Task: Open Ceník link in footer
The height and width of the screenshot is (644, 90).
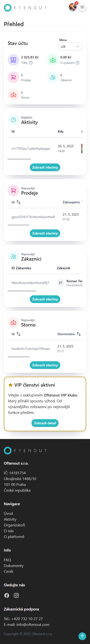Action: (9, 571)
